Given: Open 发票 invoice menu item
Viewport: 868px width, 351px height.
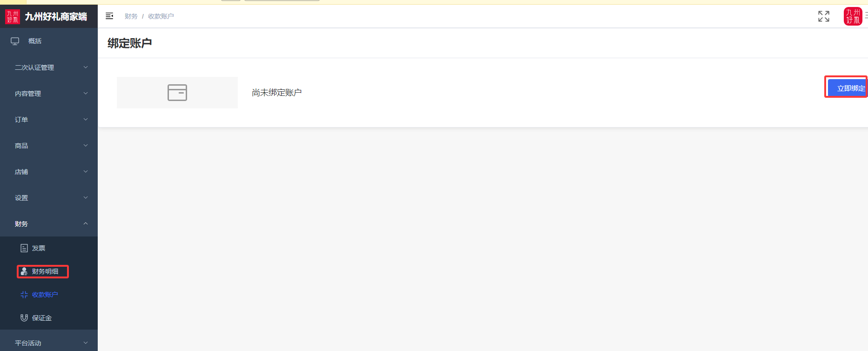Looking at the screenshot, I should tap(39, 248).
